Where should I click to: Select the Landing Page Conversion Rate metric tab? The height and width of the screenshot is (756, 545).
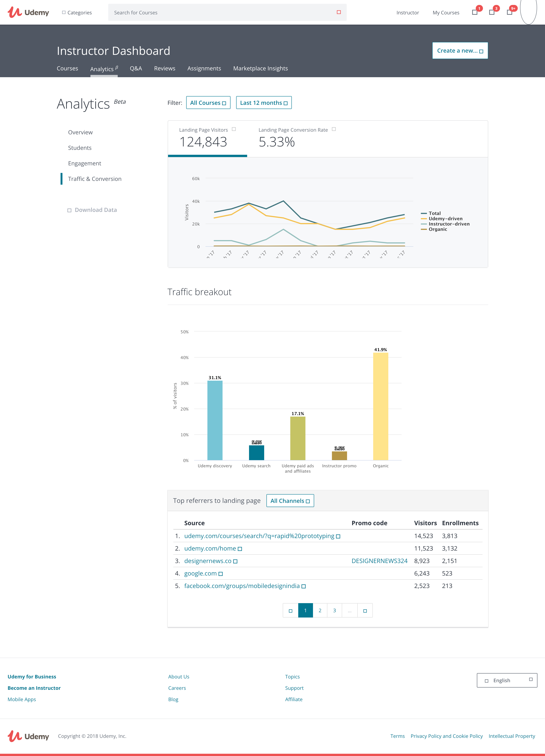click(297, 138)
